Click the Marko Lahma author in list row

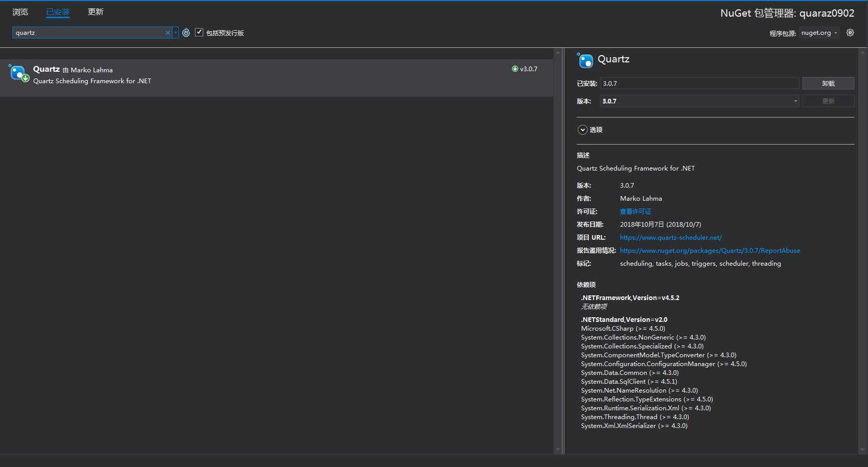[x=91, y=70]
